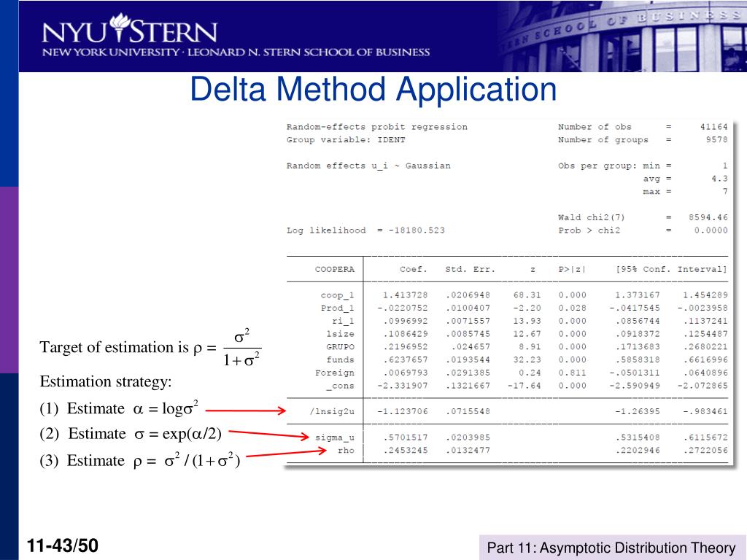
Task: Select the 'Delta Method Application' slide title
Action: tap(373, 89)
